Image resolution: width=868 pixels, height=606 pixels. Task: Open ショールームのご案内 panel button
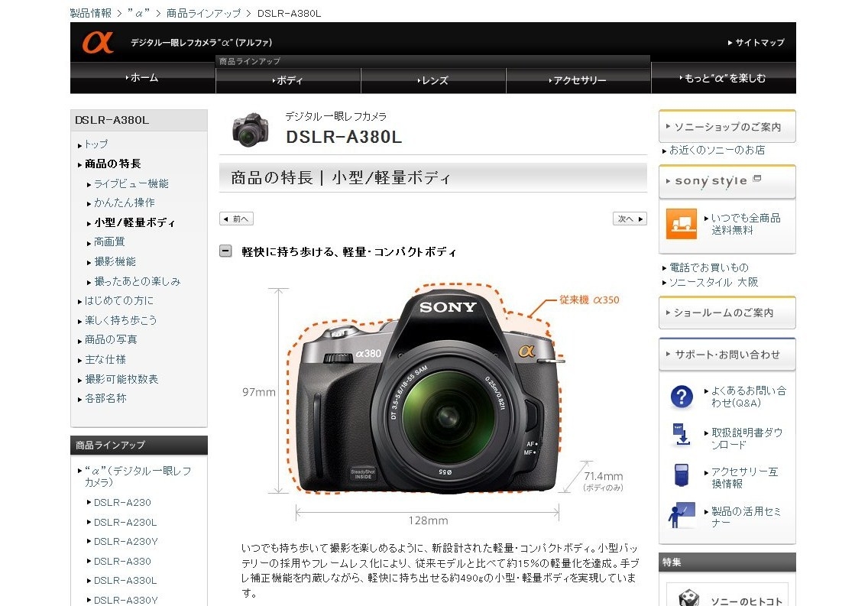(x=727, y=313)
